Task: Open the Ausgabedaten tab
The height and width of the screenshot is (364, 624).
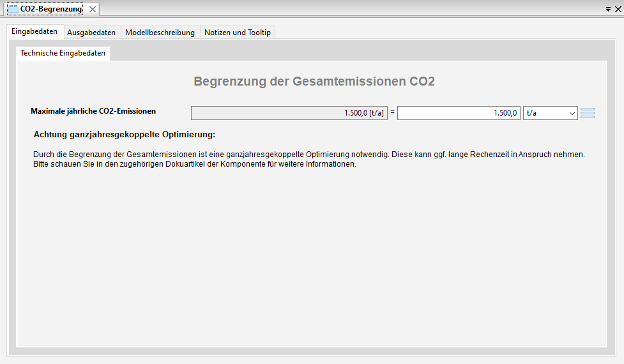Action: tap(91, 33)
